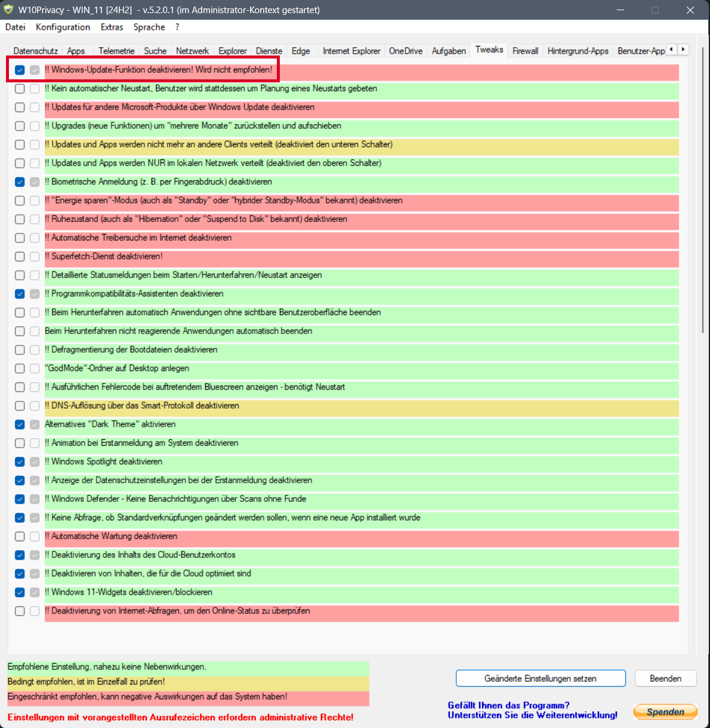Screen dimensions: 710x728
Task: Switch to the Netzwerk tab
Action: [192, 51]
